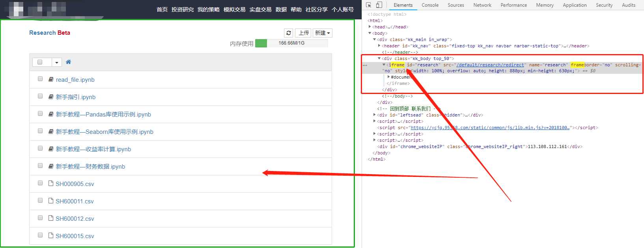
Task: Check the box for 新手教程—Seaborn库使用示例.ipynb
Action: pos(40,131)
